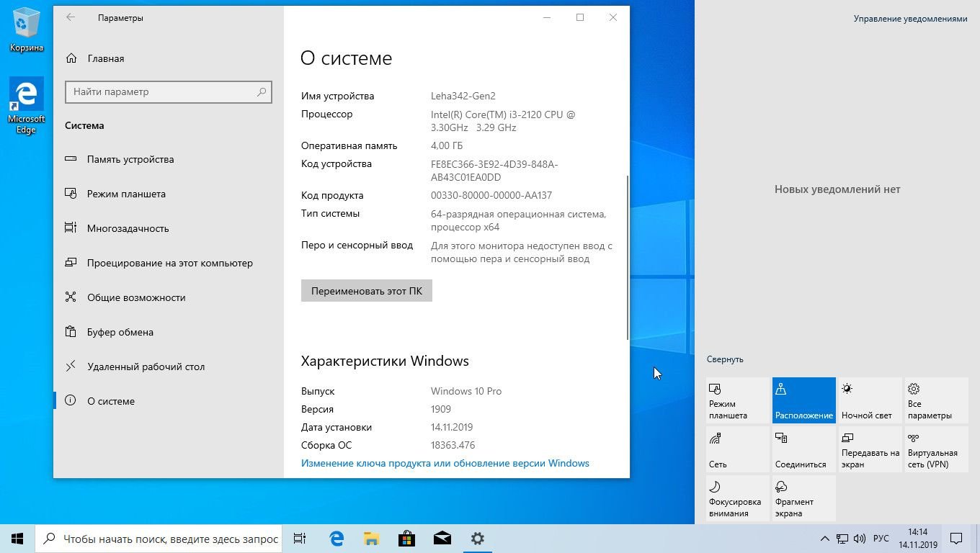Select О системе sidebar item
This screenshot has height=553, width=980.
[169, 401]
